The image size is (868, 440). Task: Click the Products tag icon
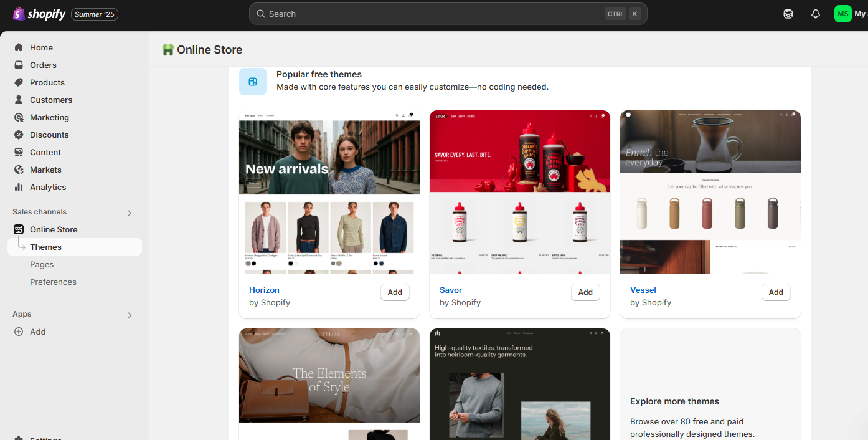19,82
